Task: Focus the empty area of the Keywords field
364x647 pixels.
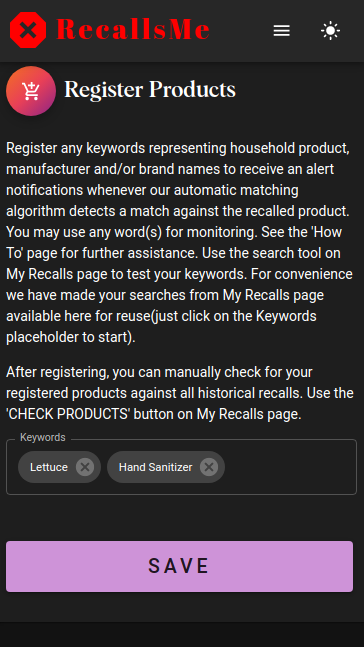Action: click(289, 467)
